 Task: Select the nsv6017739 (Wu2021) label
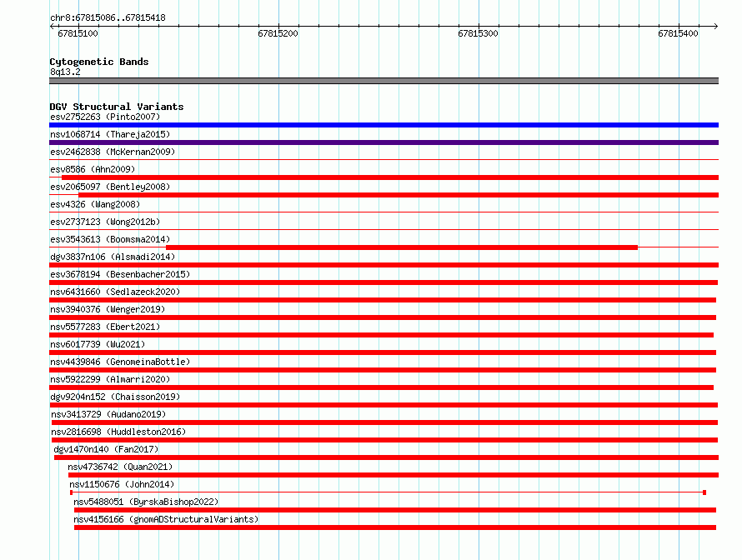[98, 344]
